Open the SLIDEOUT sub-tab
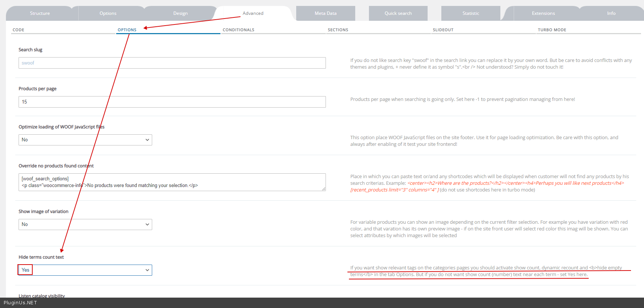The height and width of the screenshot is (308, 644). [x=443, y=30]
